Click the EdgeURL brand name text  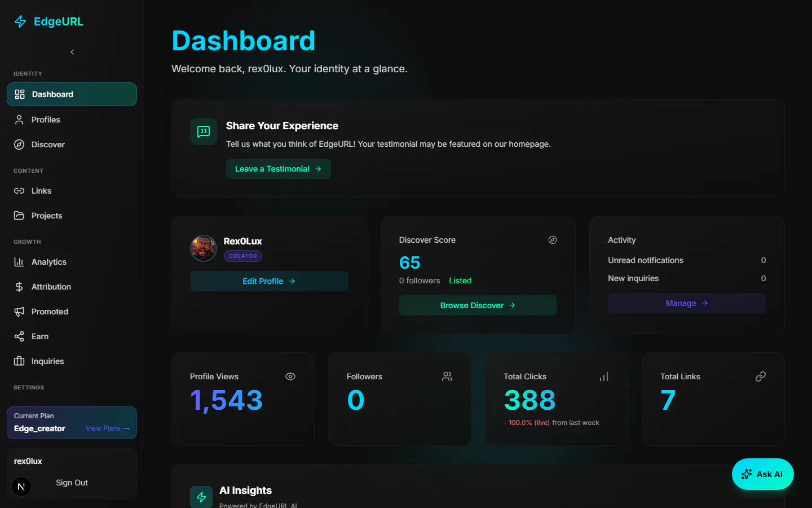59,21
